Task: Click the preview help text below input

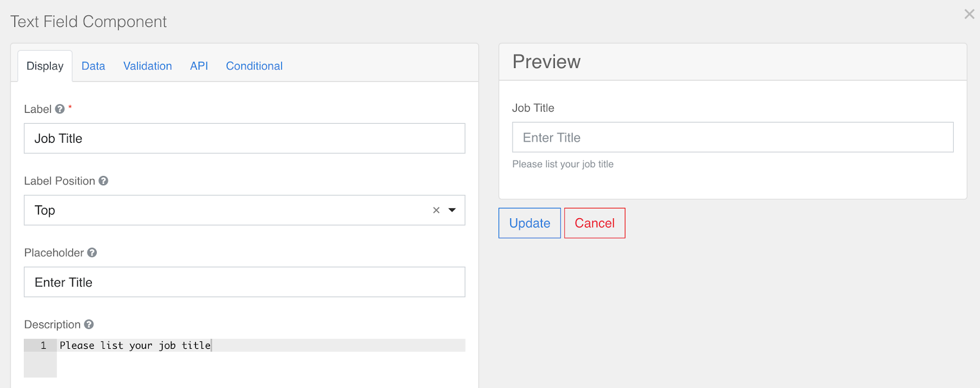Action: (563, 164)
